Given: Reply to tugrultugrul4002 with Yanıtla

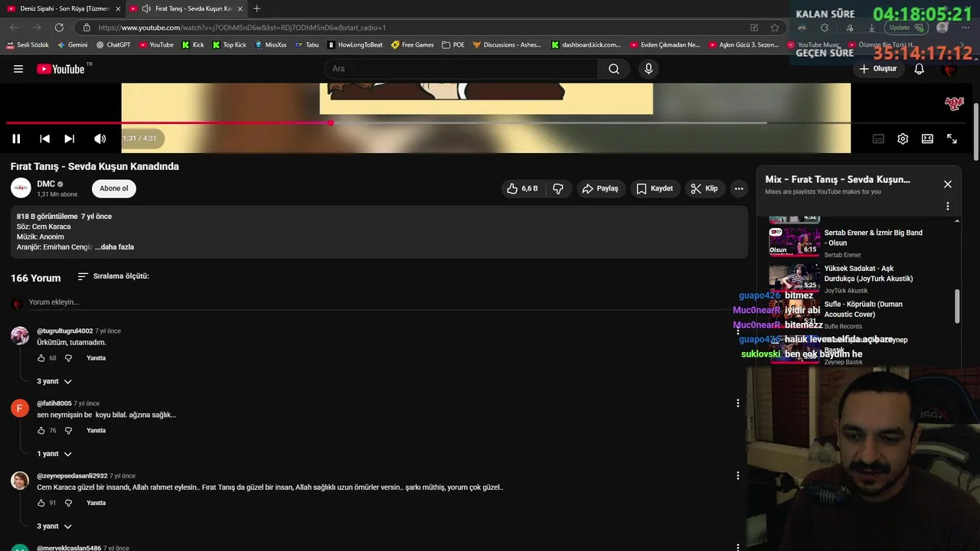Looking at the screenshot, I should [96, 358].
